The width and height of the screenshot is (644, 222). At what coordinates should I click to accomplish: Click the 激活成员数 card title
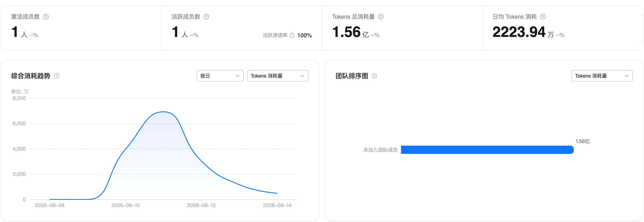click(x=25, y=17)
